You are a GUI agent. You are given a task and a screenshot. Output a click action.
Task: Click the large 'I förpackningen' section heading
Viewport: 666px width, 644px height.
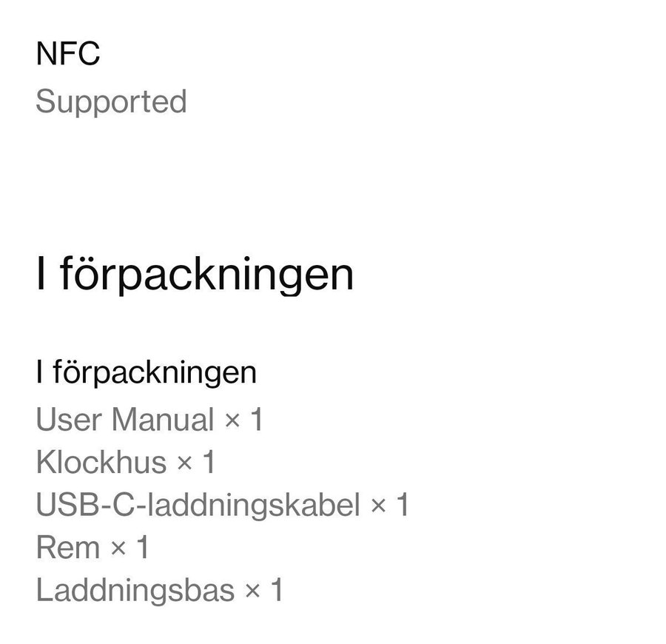coord(195,275)
